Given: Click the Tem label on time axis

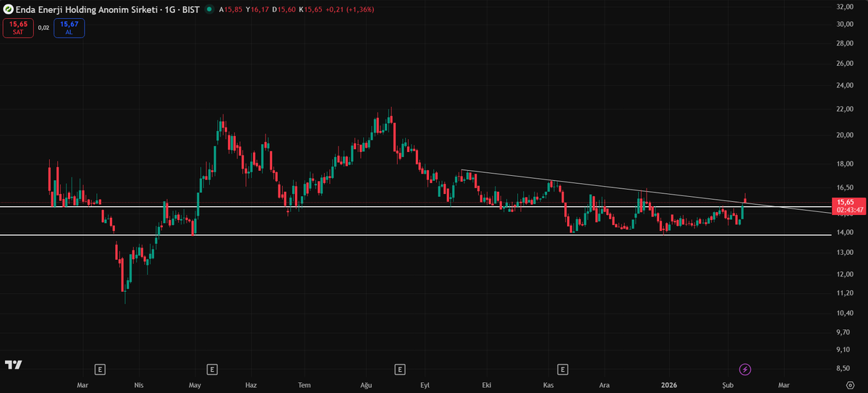Looking at the screenshot, I should coord(305,386).
